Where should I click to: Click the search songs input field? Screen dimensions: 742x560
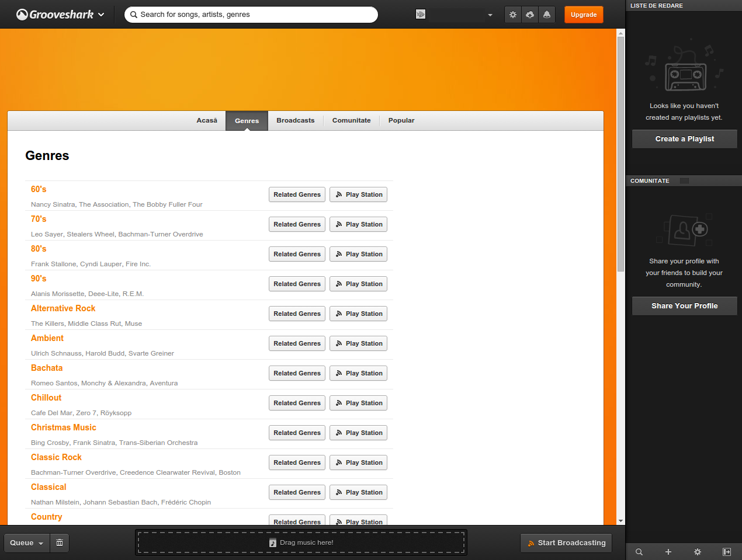pyautogui.click(x=251, y=15)
